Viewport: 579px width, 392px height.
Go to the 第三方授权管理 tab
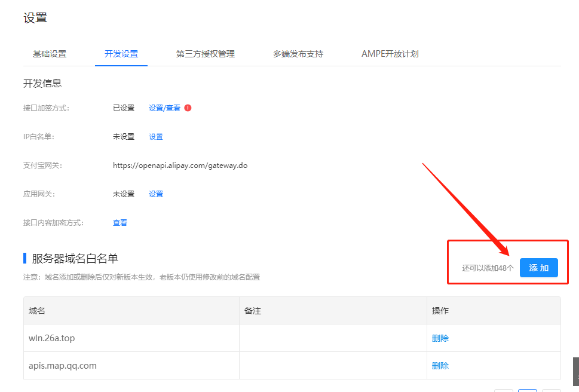pos(206,54)
